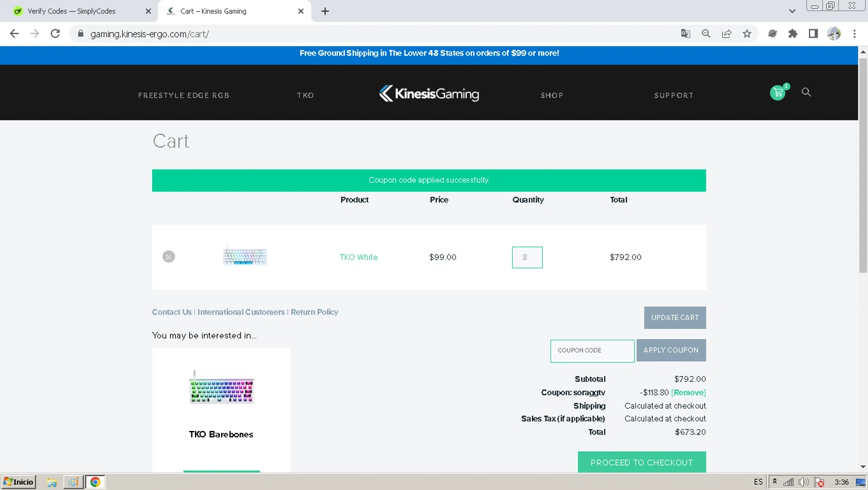Screen dimensions: 868x490
Task: Open the shopping cart icon in header
Action: [x=778, y=93]
